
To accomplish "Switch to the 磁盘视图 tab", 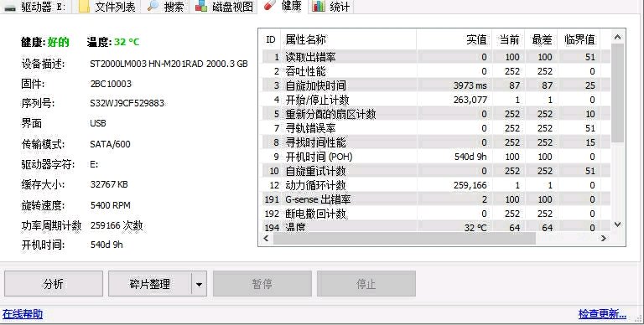I will pos(223,7).
